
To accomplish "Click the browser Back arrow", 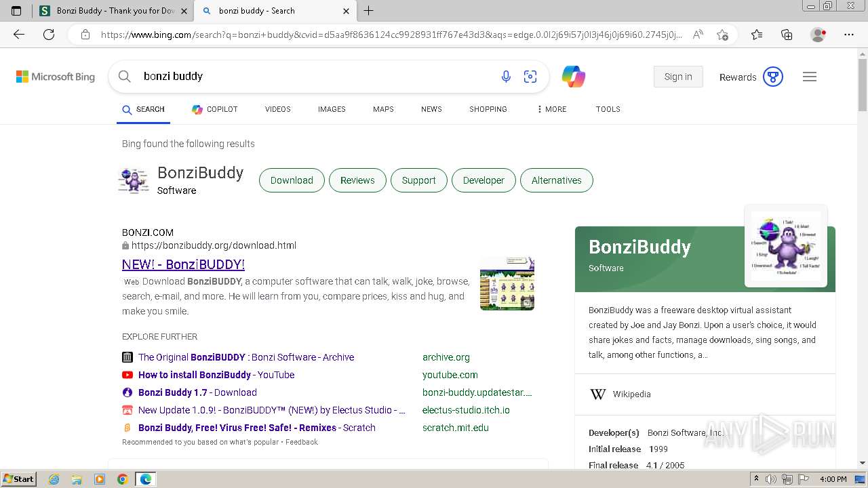I will [x=19, y=35].
